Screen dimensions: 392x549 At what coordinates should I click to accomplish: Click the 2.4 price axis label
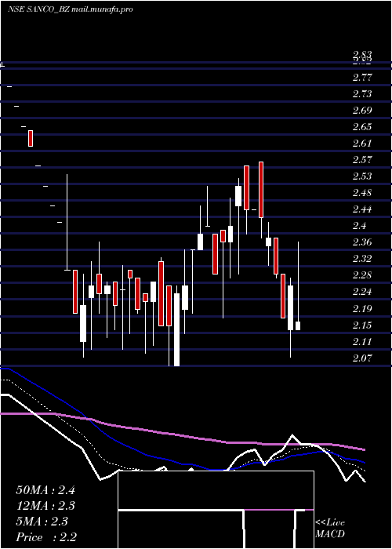click(360, 226)
